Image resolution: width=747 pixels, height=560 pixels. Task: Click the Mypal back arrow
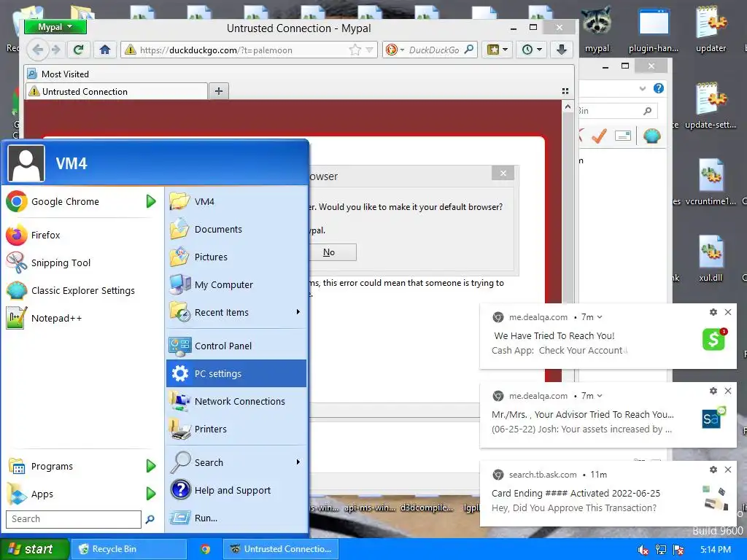pyautogui.click(x=38, y=50)
